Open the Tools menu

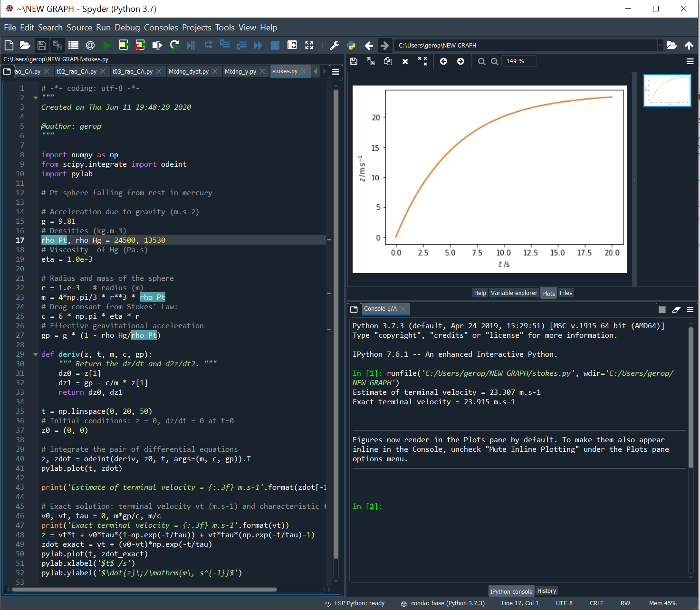click(x=225, y=28)
